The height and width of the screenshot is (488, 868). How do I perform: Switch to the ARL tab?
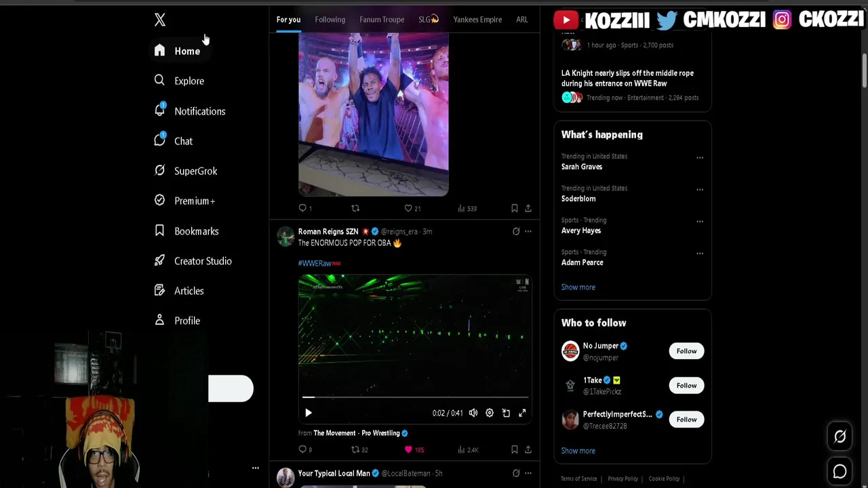pos(521,20)
